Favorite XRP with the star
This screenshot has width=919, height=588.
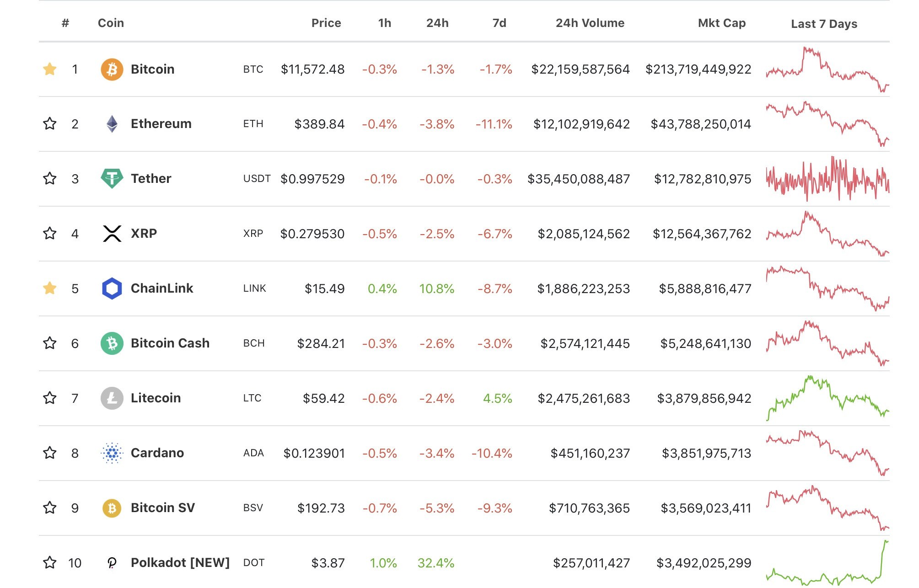tap(49, 233)
